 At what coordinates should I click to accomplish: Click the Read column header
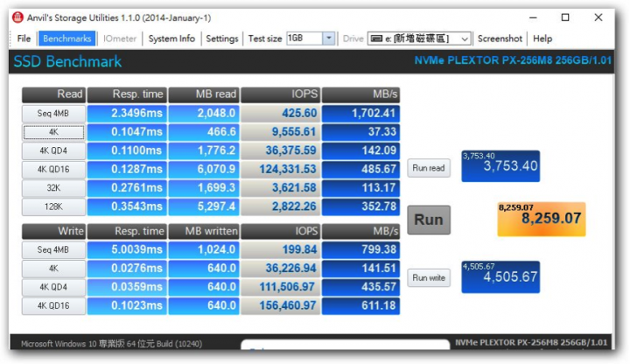point(53,94)
